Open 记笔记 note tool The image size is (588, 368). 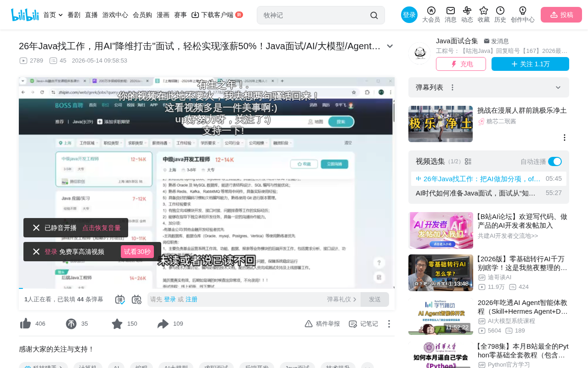click(x=363, y=324)
